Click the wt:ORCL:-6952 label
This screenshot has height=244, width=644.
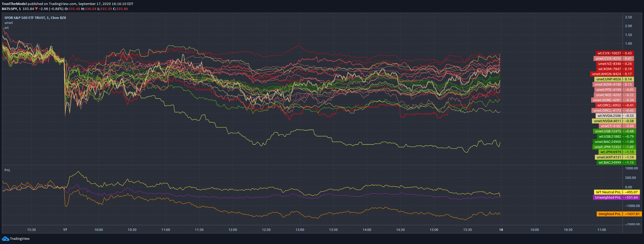tap(616, 105)
